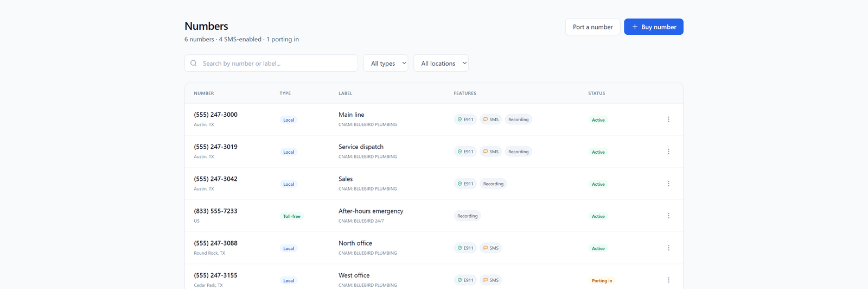Click the E911 badge on Main line row
Viewport: 868px width, 289px height.
click(465, 120)
